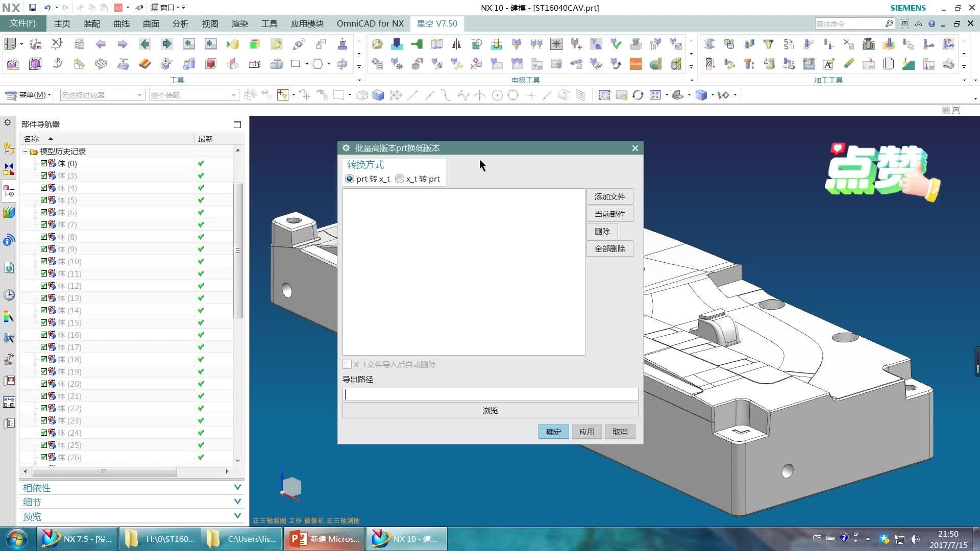980x551 pixels.
Task: Click the 导出路径 text input field
Action: coord(490,394)
